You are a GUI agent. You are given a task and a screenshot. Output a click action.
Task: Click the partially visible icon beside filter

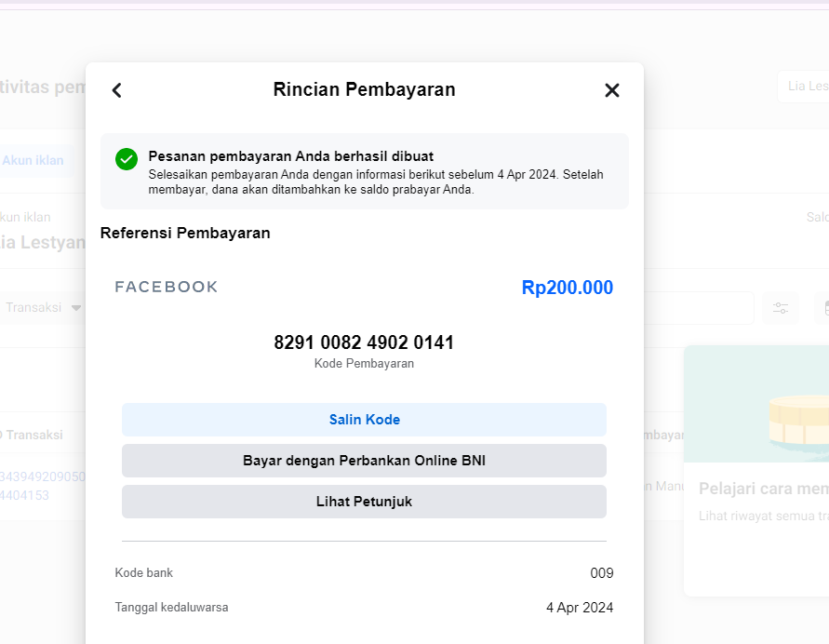[x=823, y=308]
